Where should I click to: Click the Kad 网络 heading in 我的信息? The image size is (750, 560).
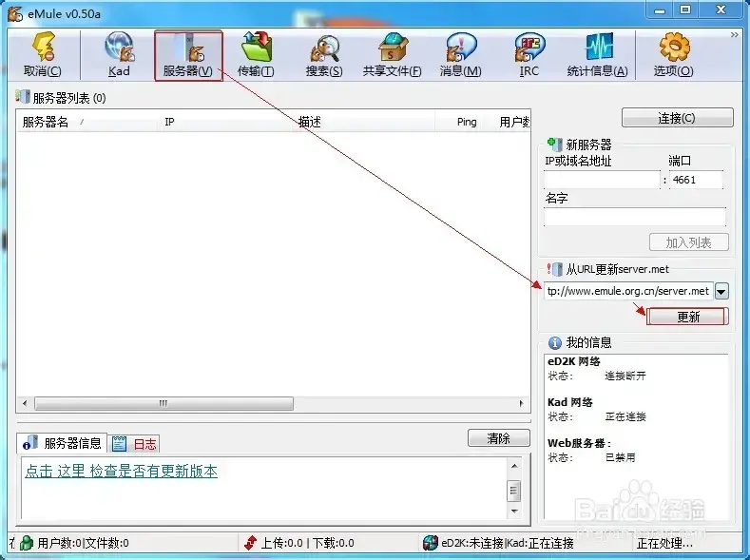coord(570,402)
